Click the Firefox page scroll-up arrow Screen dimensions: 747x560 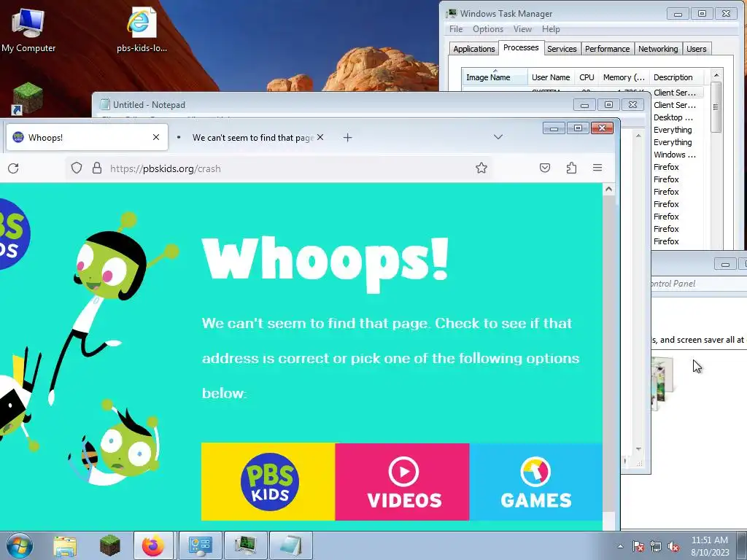(x=608, y=190)
